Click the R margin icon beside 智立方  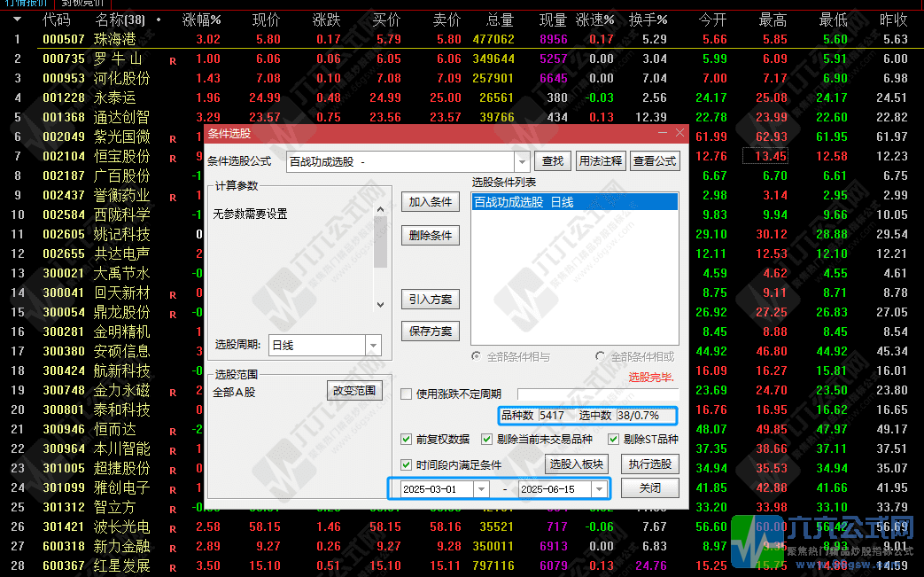173,506
